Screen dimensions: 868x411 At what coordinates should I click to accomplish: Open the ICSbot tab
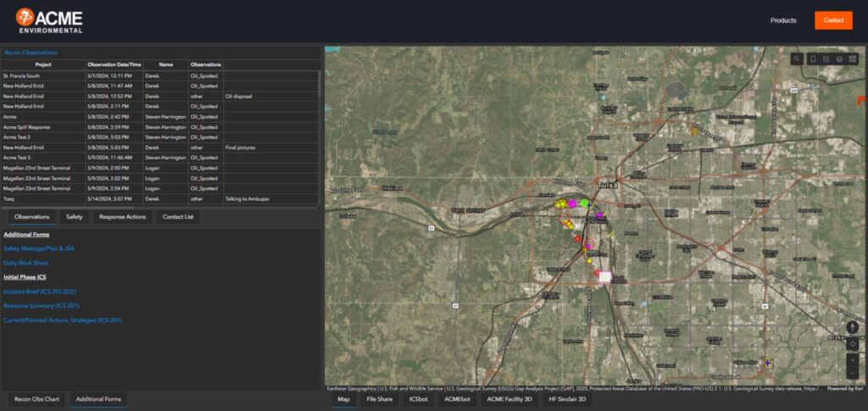(x=419, y=399)
